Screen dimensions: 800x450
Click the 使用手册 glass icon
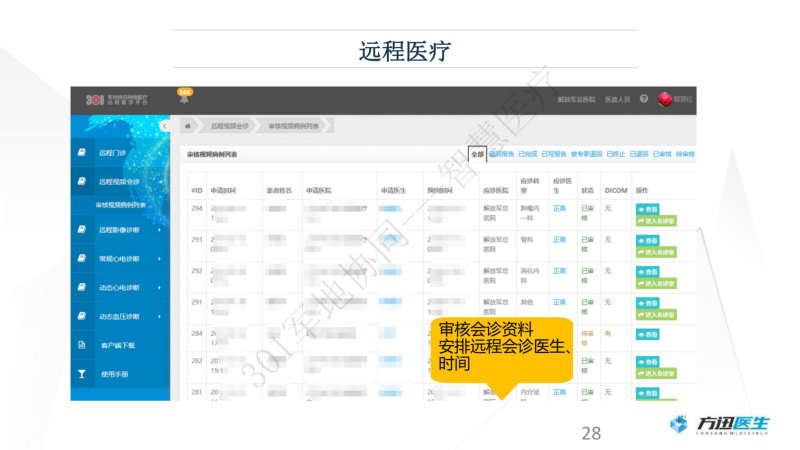82,374
